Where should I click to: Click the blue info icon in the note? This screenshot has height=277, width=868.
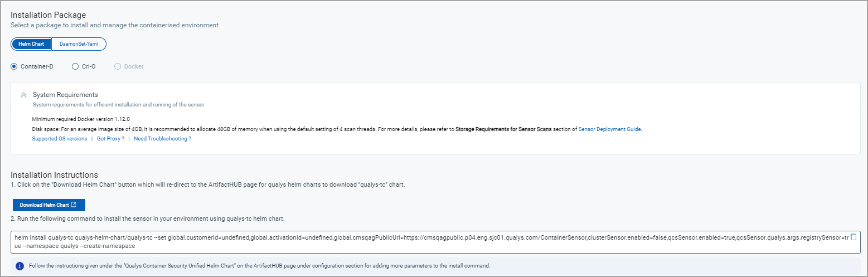pos(20,266)
